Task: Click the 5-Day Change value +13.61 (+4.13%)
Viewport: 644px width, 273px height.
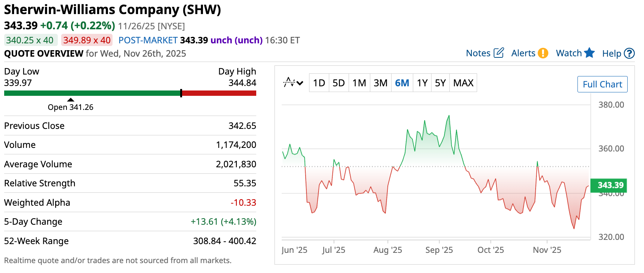Action: 224,222
